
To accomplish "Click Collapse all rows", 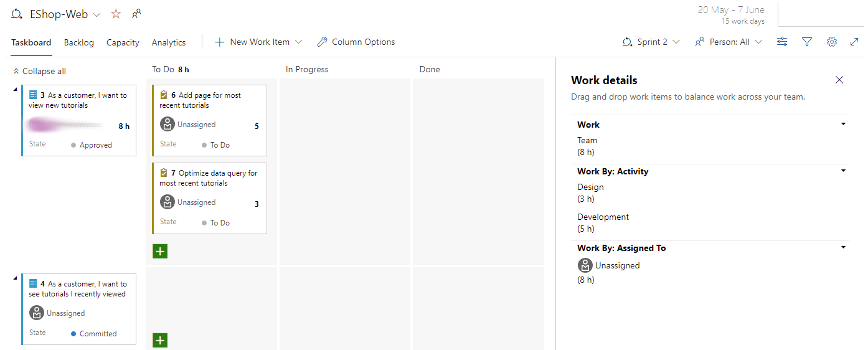I will tap(39, 71).
